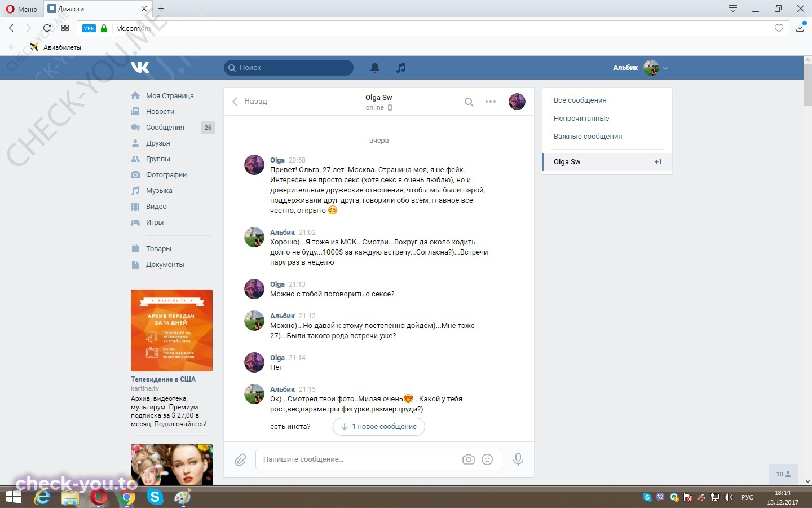Add a bookmark using the plus icon
This screenshot has width=812, height=508.
coord(11,47)
